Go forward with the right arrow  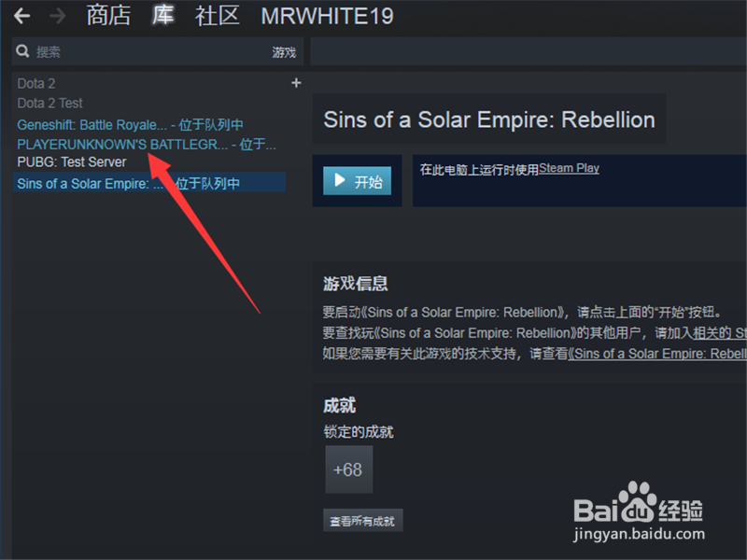(x=58, y=16)
